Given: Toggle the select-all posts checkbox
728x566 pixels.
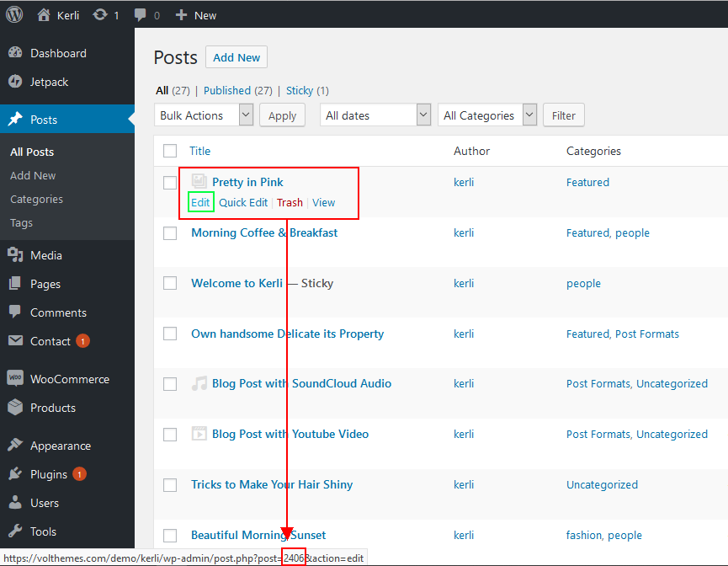Looking at the screenshot, I should tap(170, 151).
